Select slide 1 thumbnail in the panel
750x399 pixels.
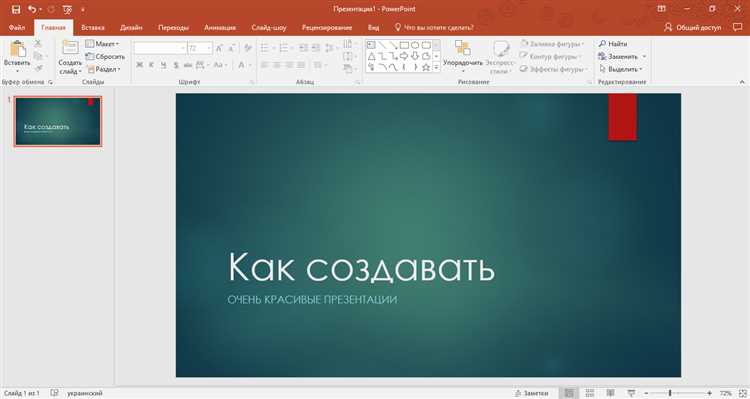pos(58,122)
